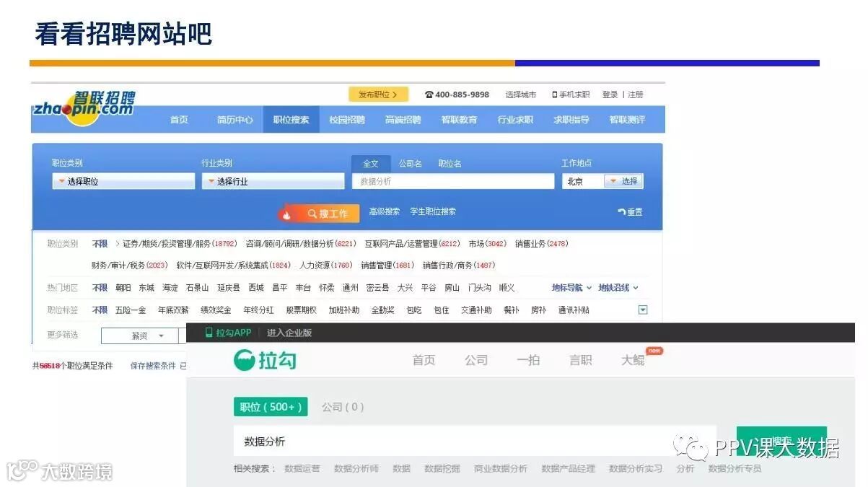Click 进入企业版 in Lagou top bar

[289, 333]
